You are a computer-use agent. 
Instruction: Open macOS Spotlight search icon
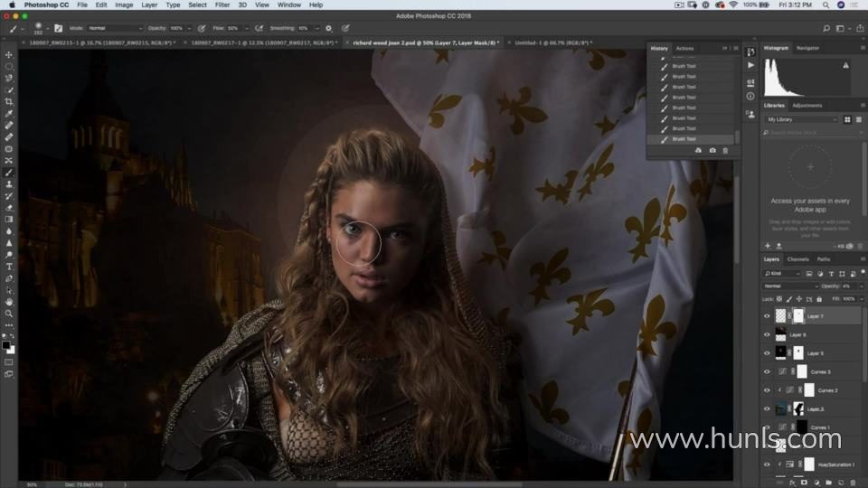[826, 5]
